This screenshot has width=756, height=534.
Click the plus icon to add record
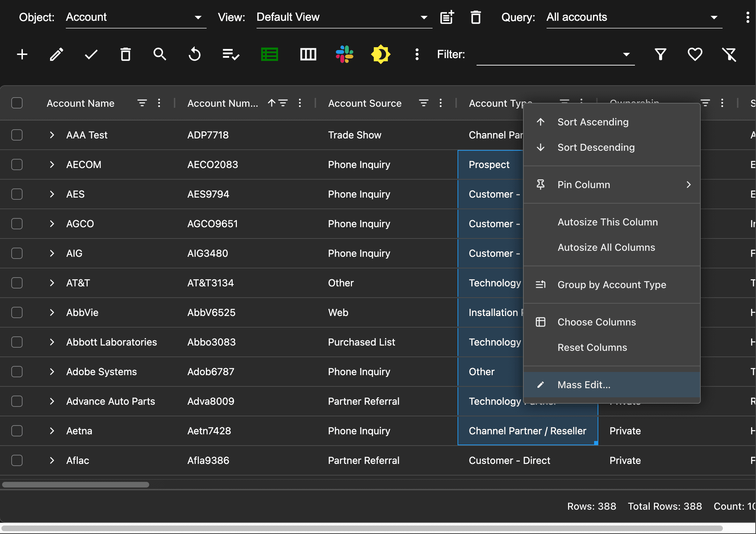[22, 55]
